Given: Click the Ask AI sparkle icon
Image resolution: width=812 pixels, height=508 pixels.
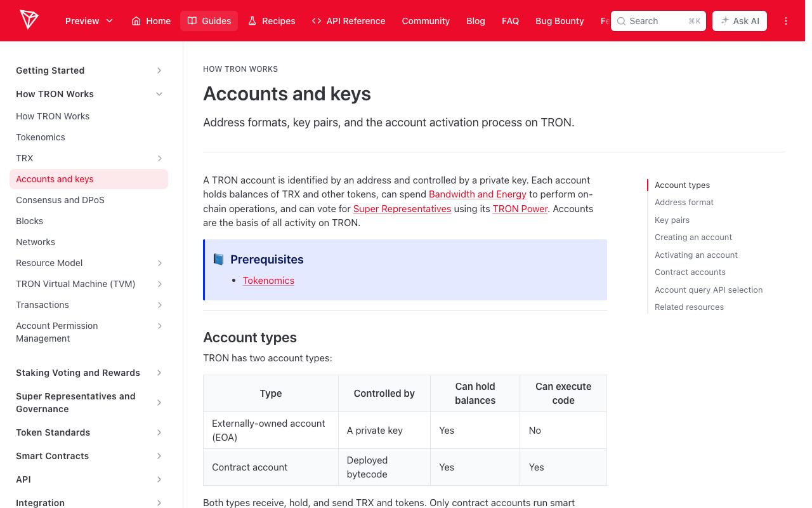Looking at the screenshot, I should pos(725,21).
